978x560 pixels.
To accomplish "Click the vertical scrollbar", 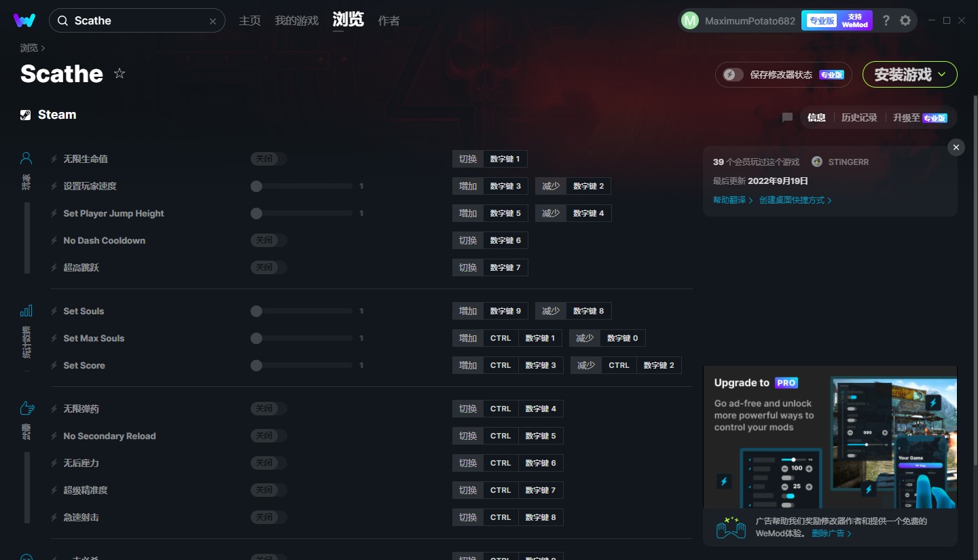I will pos(975,280).
